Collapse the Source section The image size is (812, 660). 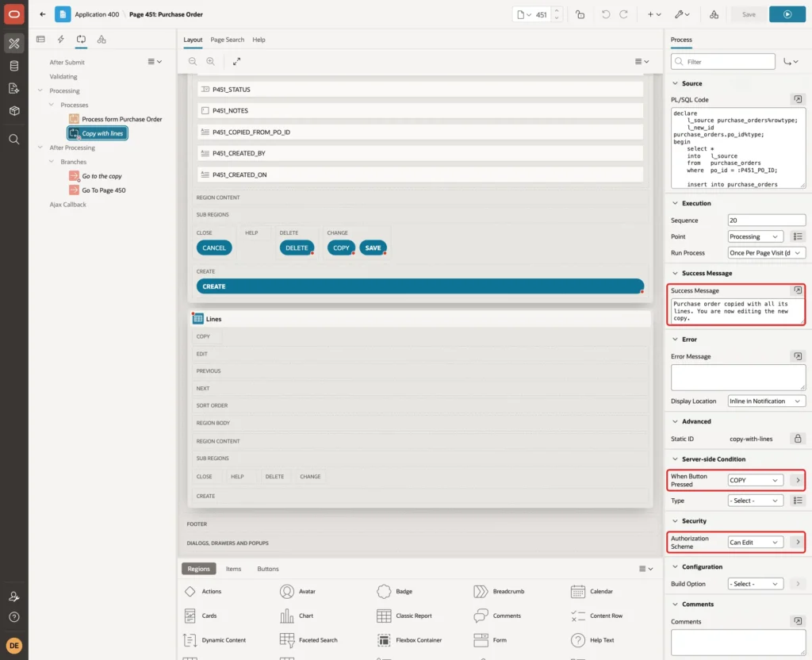tap(675, 82)
